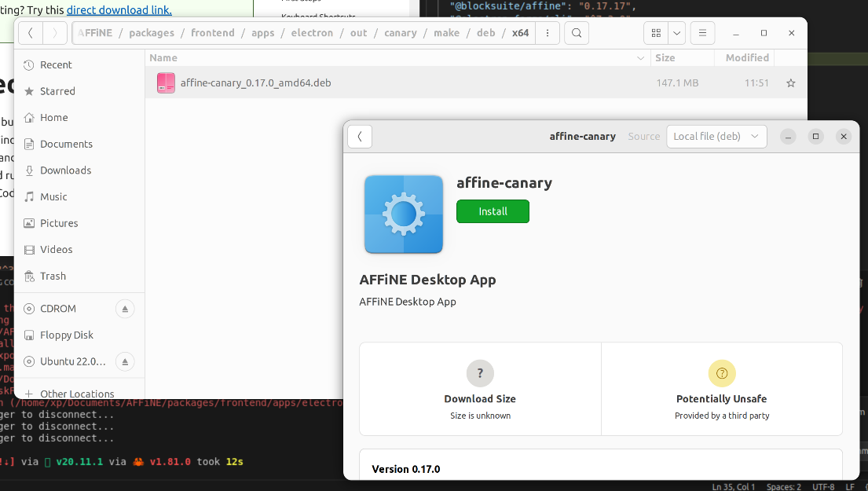Open the Files hamburger menu
The image size is (868, 491).
click(702, 33)
